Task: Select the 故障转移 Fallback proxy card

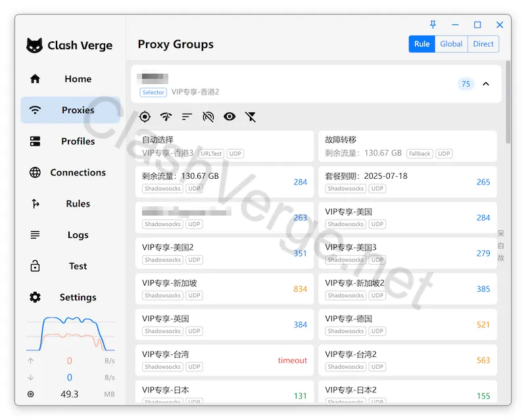Action: (408, 147)
